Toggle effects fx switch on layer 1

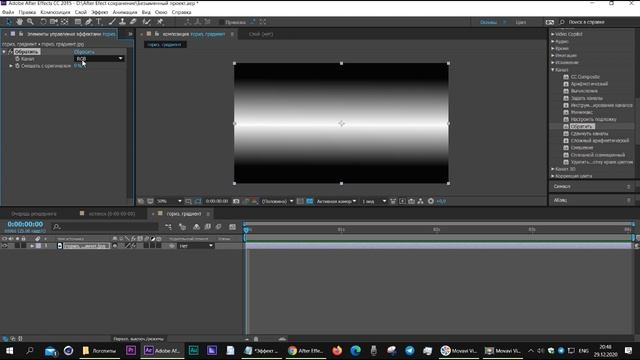pyautogui.click(x=133, y=246)
